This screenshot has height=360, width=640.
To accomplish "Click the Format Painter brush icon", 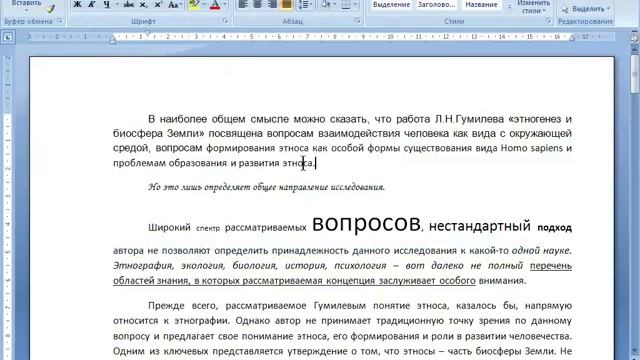I will [x=50, y=8].
